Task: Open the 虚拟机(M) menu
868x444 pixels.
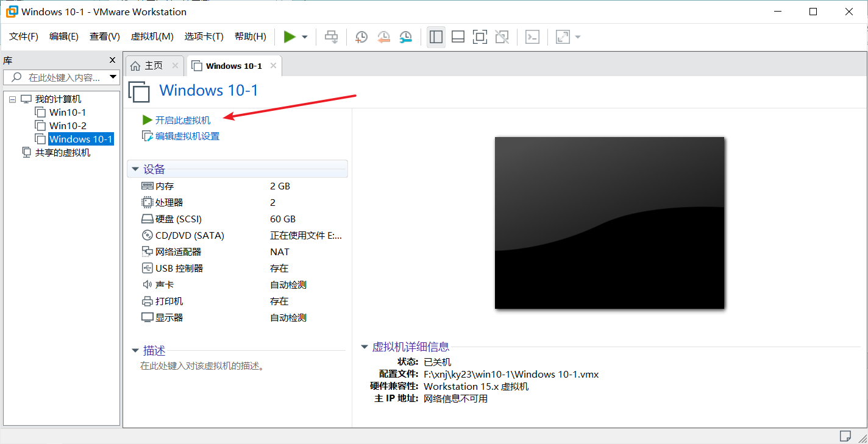Action: click(x=152, y=37)
